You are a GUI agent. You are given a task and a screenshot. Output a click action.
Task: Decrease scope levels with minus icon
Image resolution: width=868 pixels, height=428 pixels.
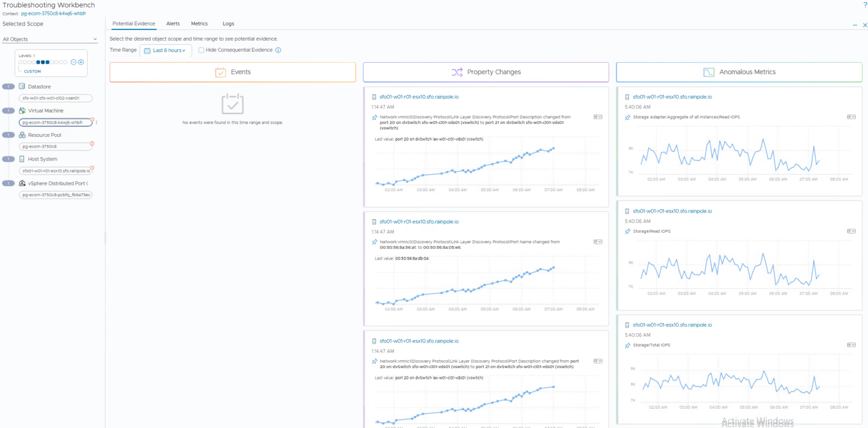tap(73, 62)
